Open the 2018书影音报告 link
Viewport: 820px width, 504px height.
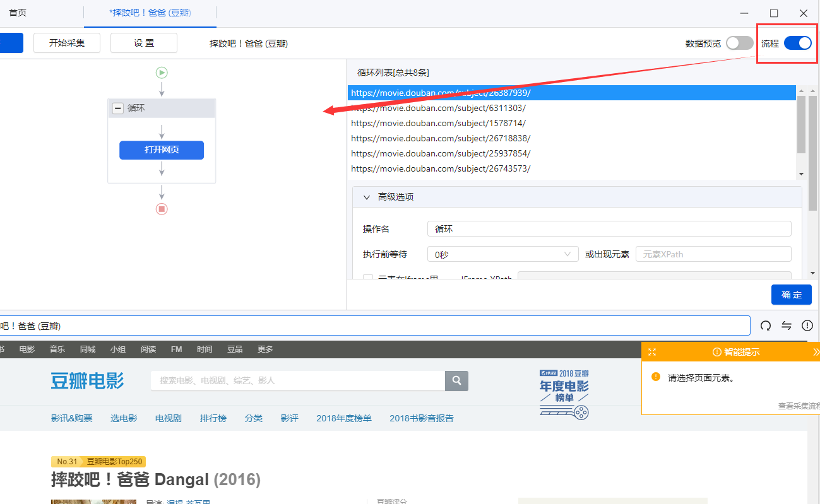tap(422, 418)
